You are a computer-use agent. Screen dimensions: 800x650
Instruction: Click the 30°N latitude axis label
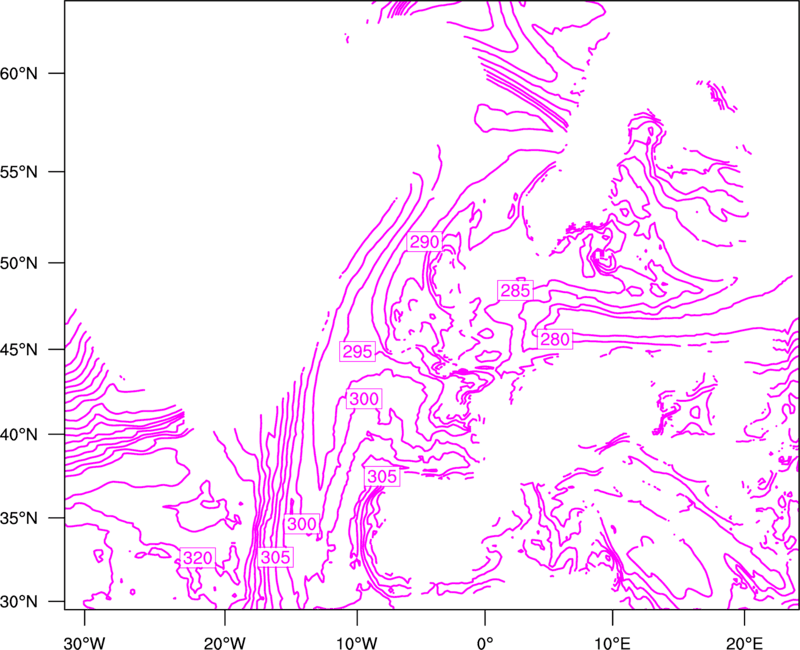pos(19,602)
